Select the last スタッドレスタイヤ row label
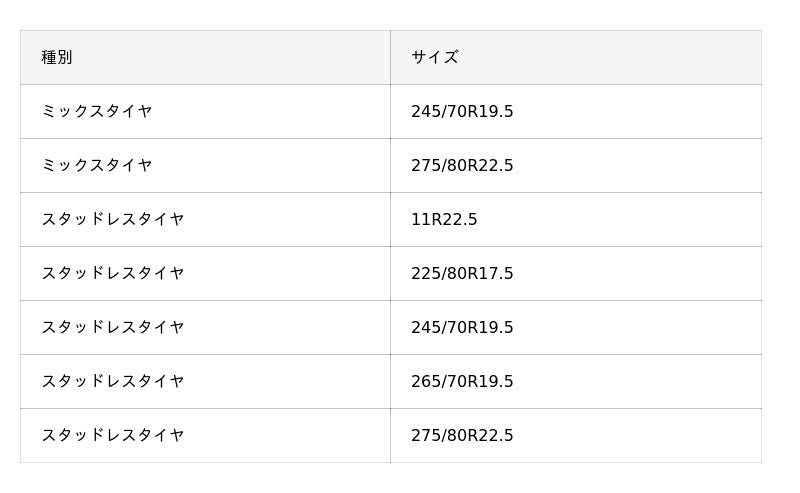Image resolution: width=800 pixels, height=493 pixels. (x=113, y=435)
